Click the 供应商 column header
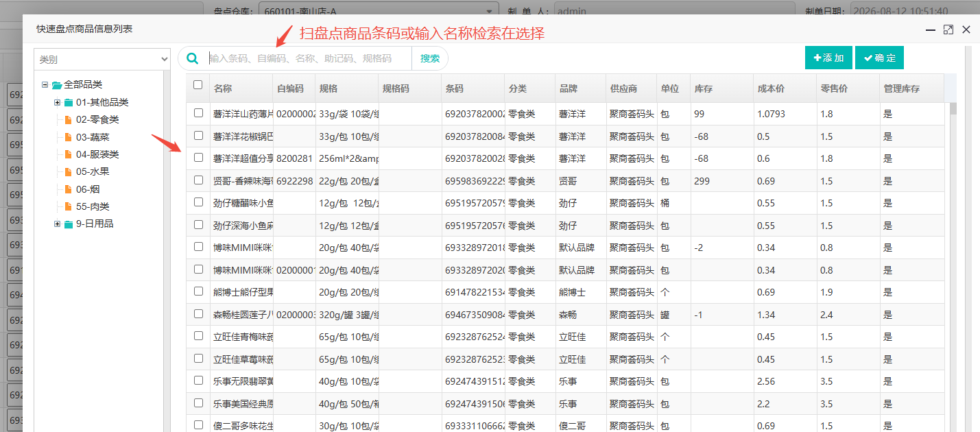 pyautogui.click(x=631, y=88)
